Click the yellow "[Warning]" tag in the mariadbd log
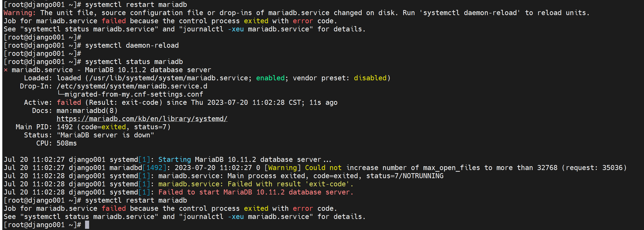The width and height of the screenshot is (644, 230). 282,167
